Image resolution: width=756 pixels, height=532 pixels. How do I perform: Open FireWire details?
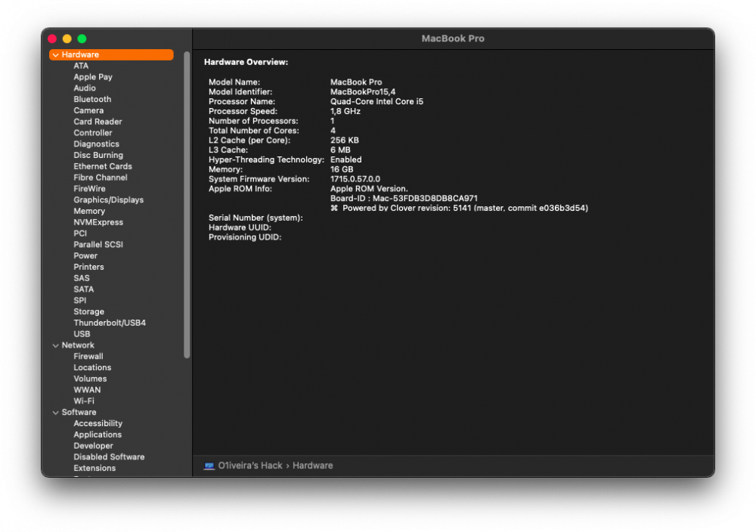click(x=89, y=188)
